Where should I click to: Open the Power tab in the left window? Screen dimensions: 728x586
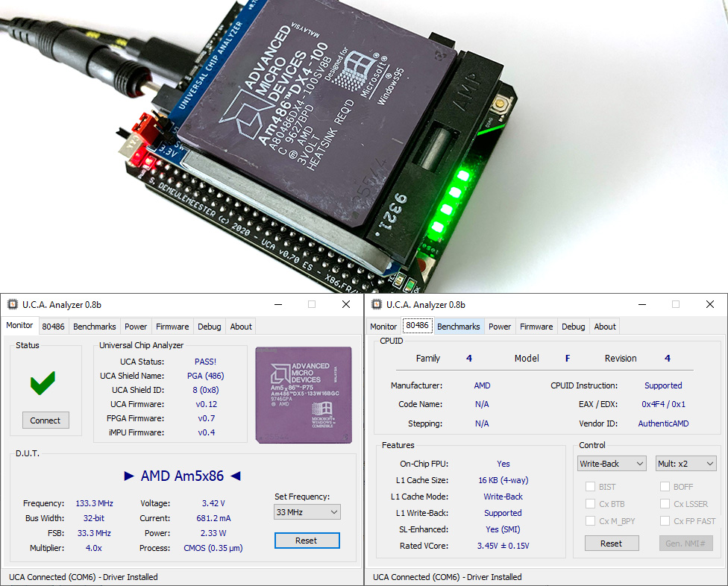coord(136,327)
